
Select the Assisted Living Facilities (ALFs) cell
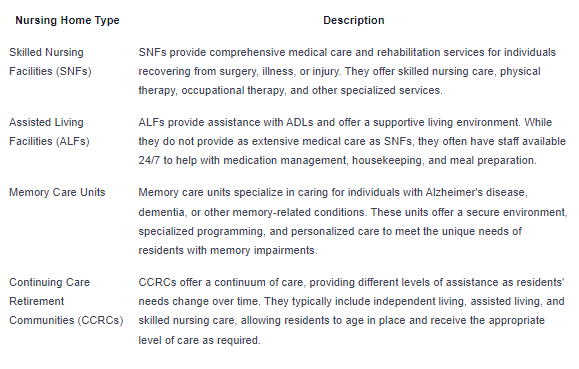pyautogui.click(x=49, y=131)
